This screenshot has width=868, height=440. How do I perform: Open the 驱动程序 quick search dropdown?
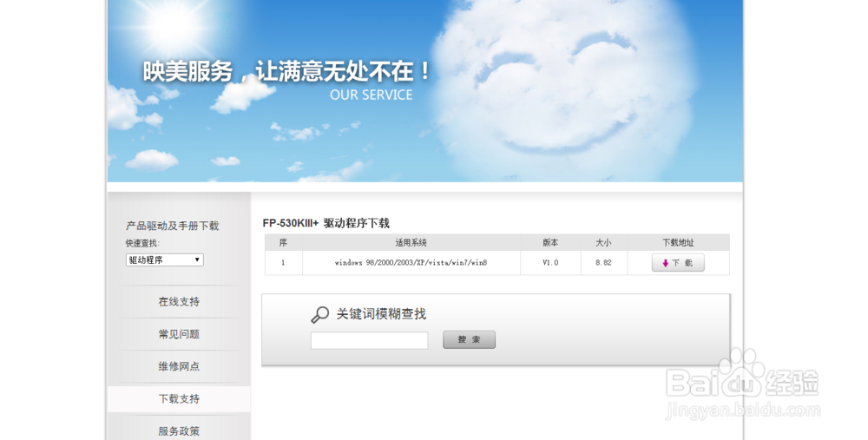(164, 259)
